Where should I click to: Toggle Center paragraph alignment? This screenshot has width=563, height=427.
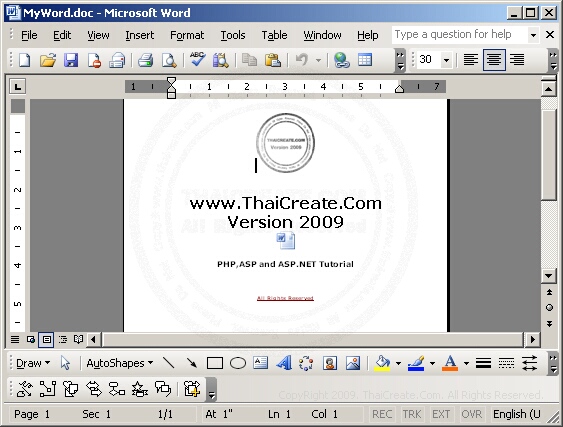pyautogui.click(x=494, y=60)
